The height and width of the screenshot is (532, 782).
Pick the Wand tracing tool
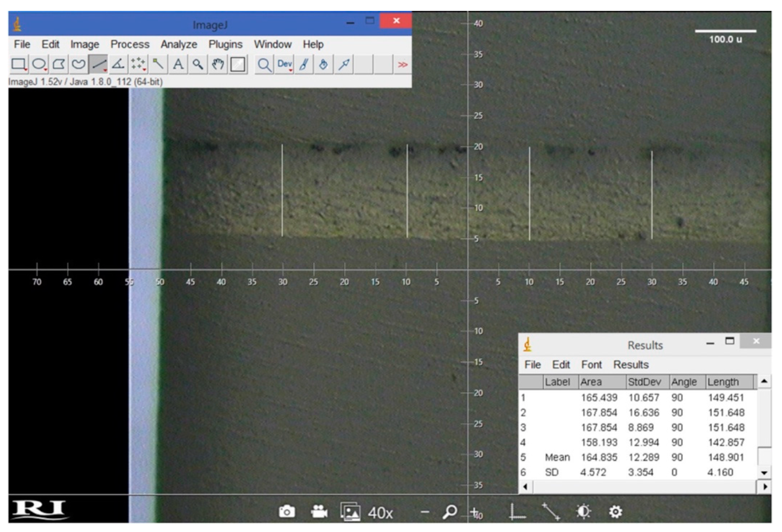point(158,64)
